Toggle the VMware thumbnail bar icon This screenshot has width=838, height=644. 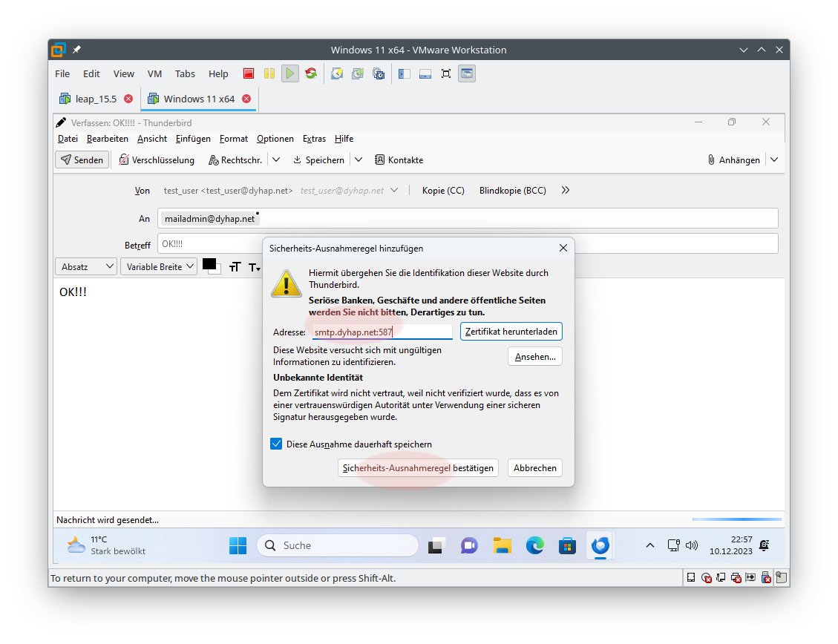425,73
